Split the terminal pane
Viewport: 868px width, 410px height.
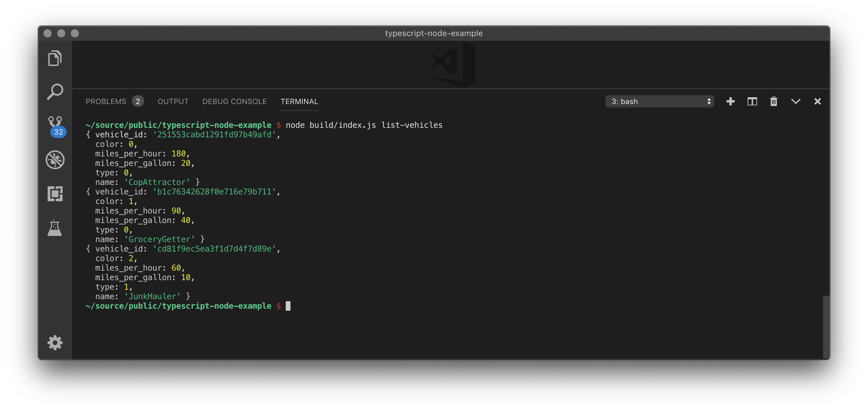point(752,101)
